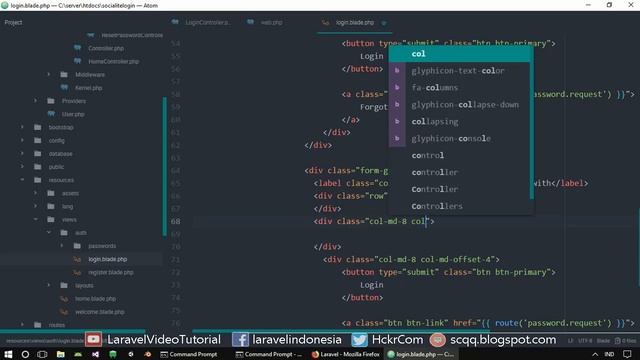The width and height of the screenshot is (640, 360).
Task: Expand the routes folder arrow
Action: click(22, 325)
